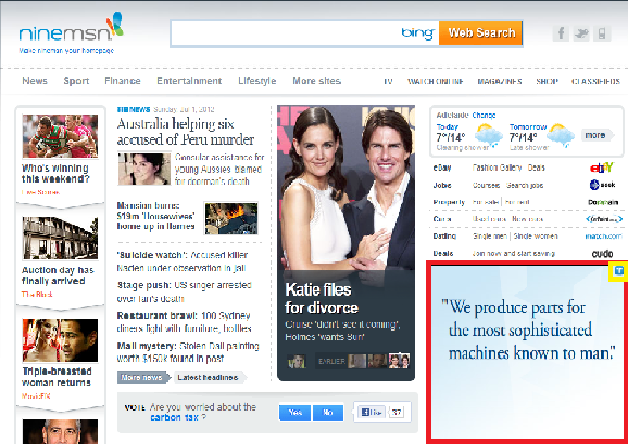Click 'Make ninemsn your homepage' link

click(x=66, y=51)
